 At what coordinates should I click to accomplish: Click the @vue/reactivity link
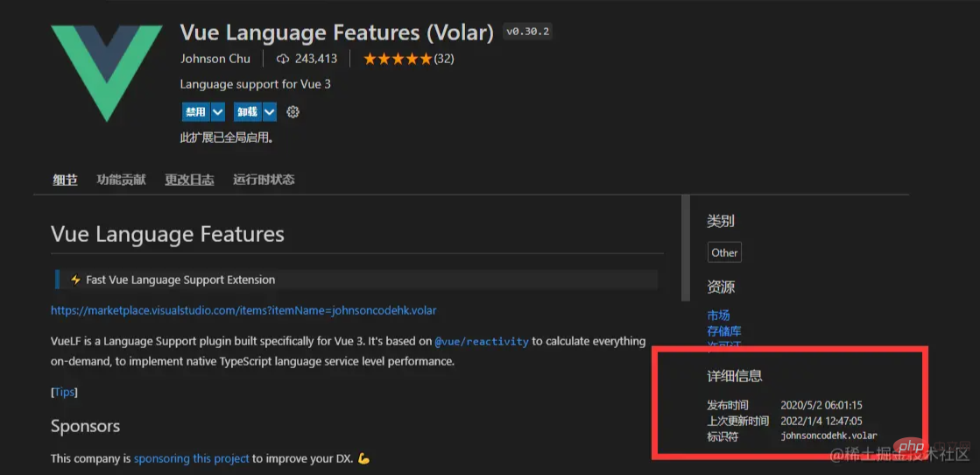[x=481, y=341]
